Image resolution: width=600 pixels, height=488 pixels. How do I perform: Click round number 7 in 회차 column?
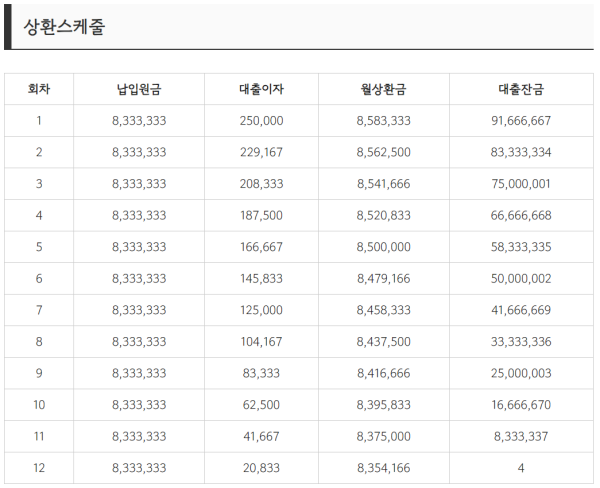(x=39, y=310)
